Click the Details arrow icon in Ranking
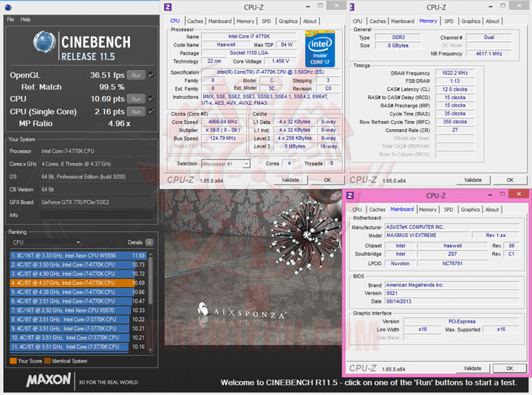 point(149,242)
